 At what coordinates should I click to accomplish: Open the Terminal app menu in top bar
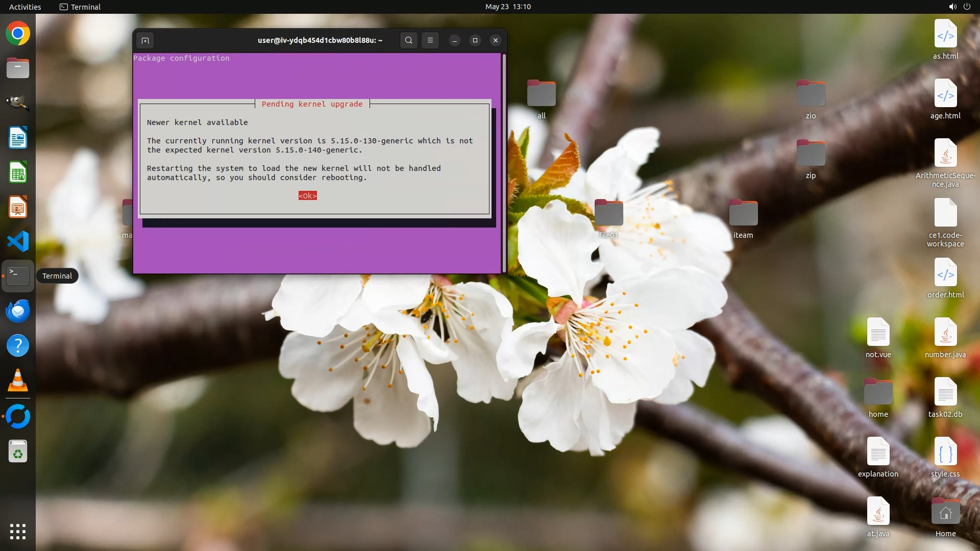[80, 7]
